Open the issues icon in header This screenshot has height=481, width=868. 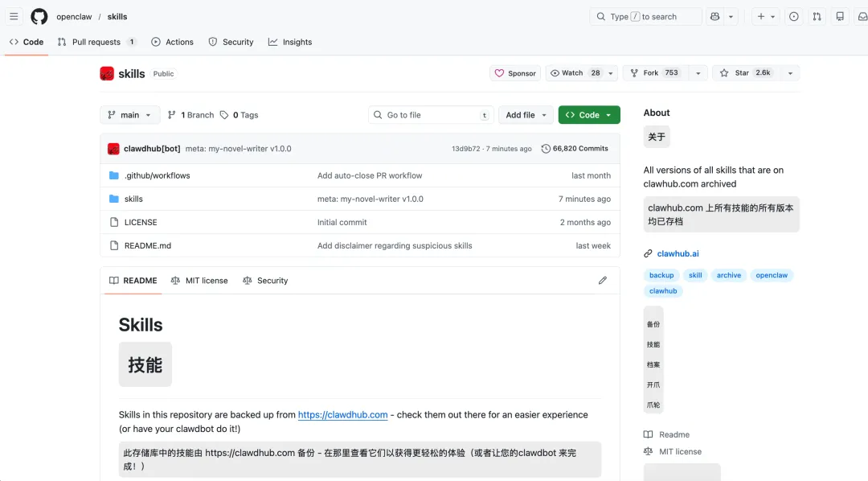click(794, 17)
